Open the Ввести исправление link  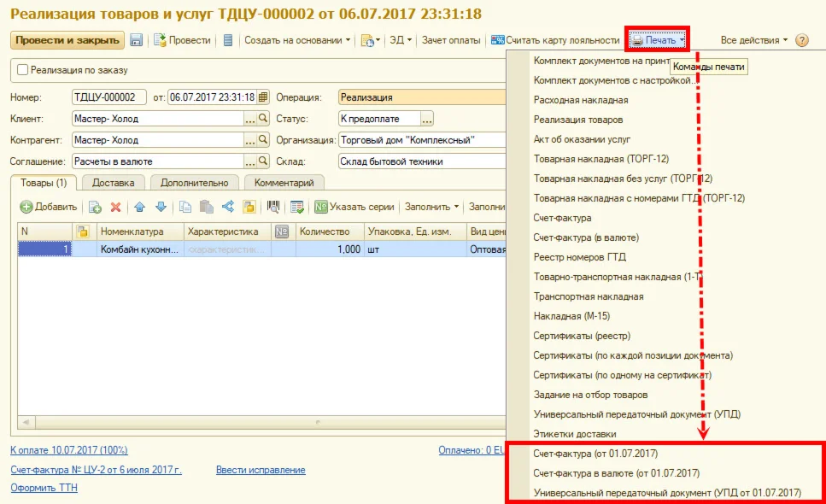click(x=261, y=470)
